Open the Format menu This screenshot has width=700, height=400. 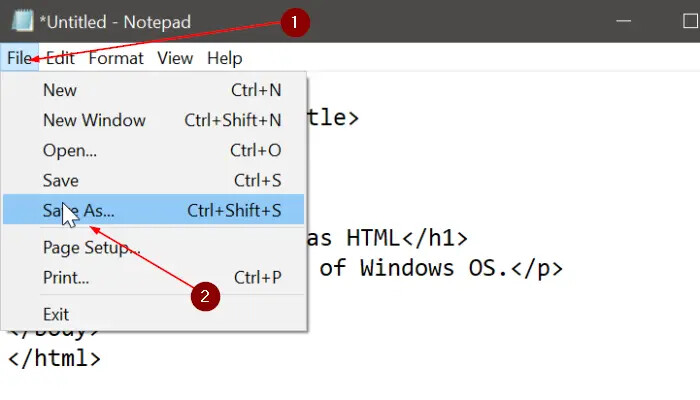116,58
